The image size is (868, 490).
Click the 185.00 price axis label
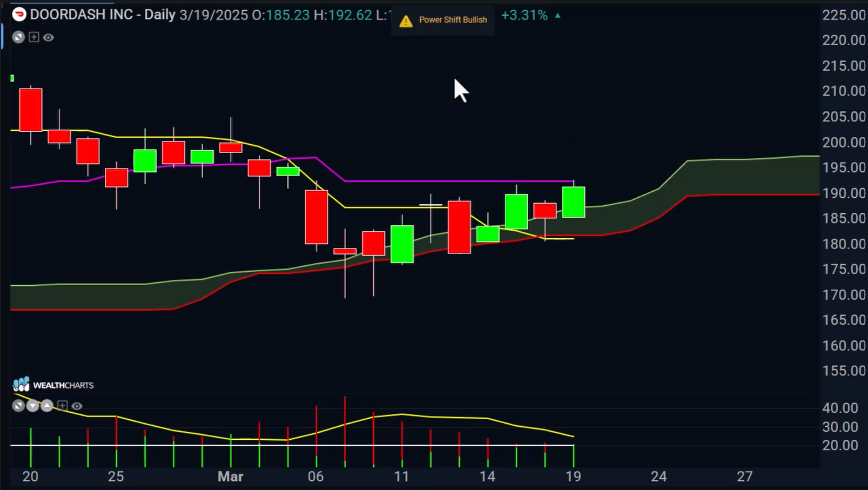pyautogui.click(x=844, y=218)
